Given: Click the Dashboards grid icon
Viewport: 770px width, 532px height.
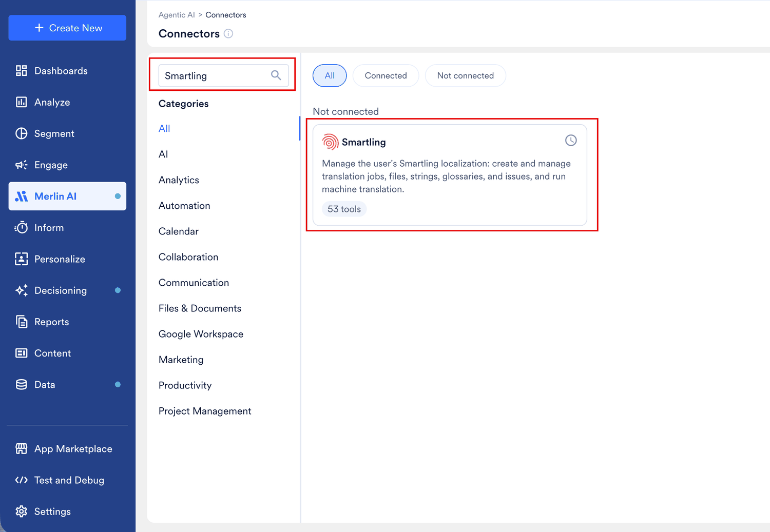Looking at the screenshot, I should [x=21, y=71].
